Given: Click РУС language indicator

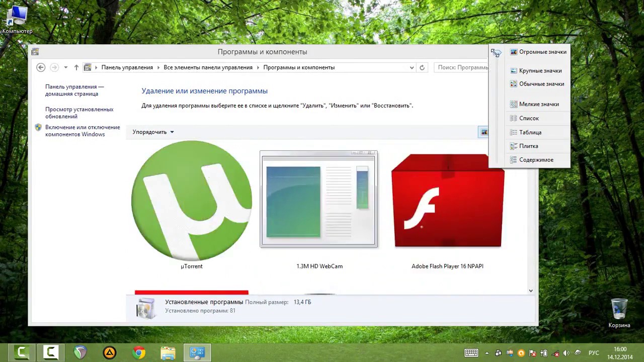Looking at the screenshot, I should point(594,353).
